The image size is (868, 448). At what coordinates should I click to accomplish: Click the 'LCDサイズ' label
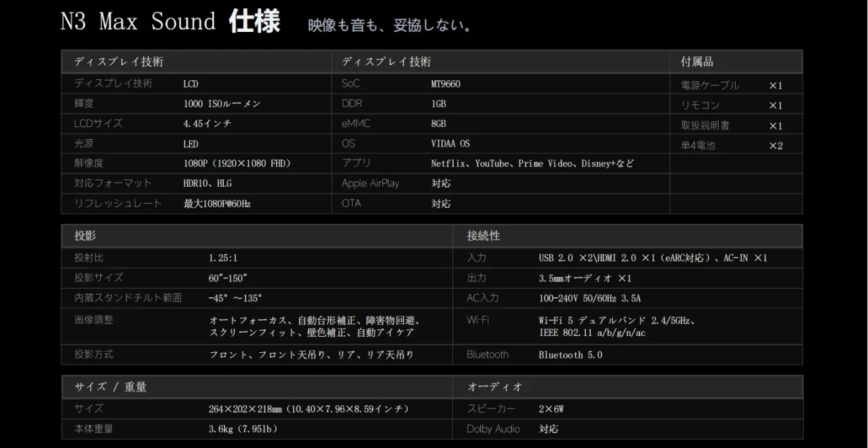tap(98, 124)
